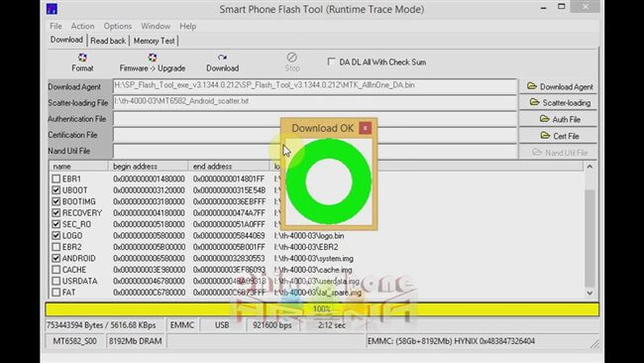Open Scatter-loading file browser button

coord(560,103)
